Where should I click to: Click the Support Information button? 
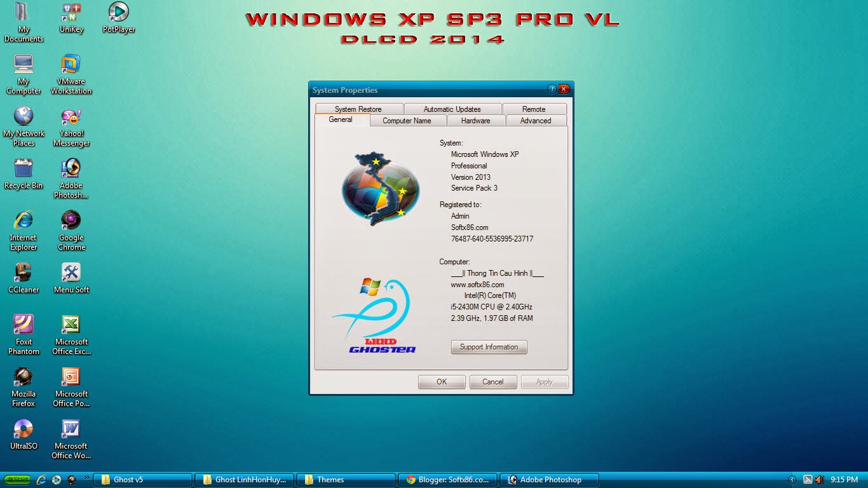[x=489, y=347]
